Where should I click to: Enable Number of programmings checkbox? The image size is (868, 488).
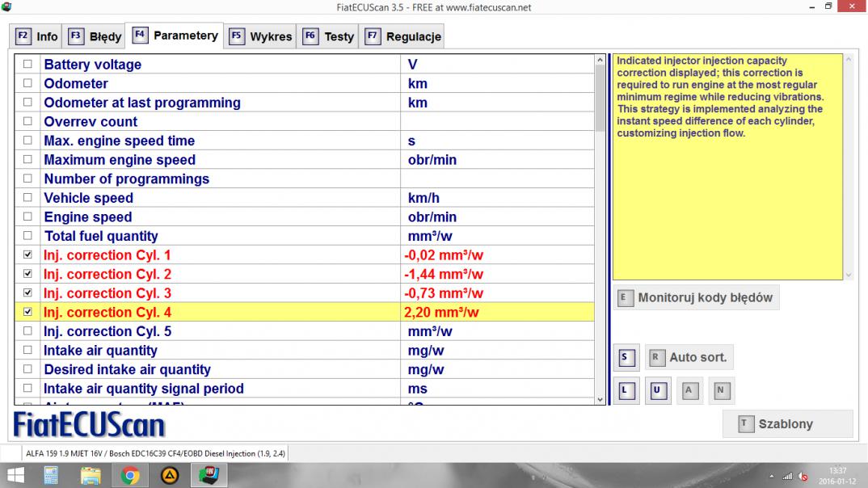click(27, 179)
